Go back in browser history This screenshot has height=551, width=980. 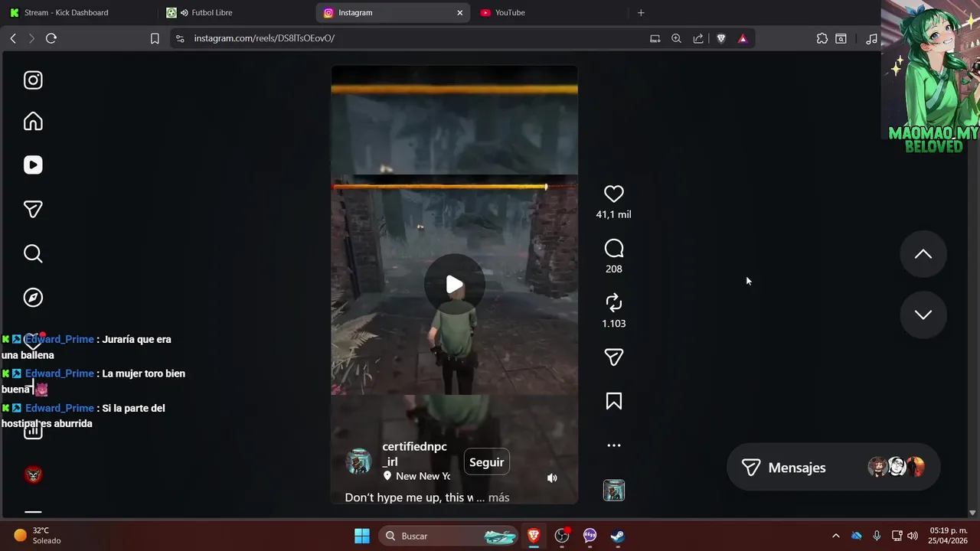pos(13,38)
